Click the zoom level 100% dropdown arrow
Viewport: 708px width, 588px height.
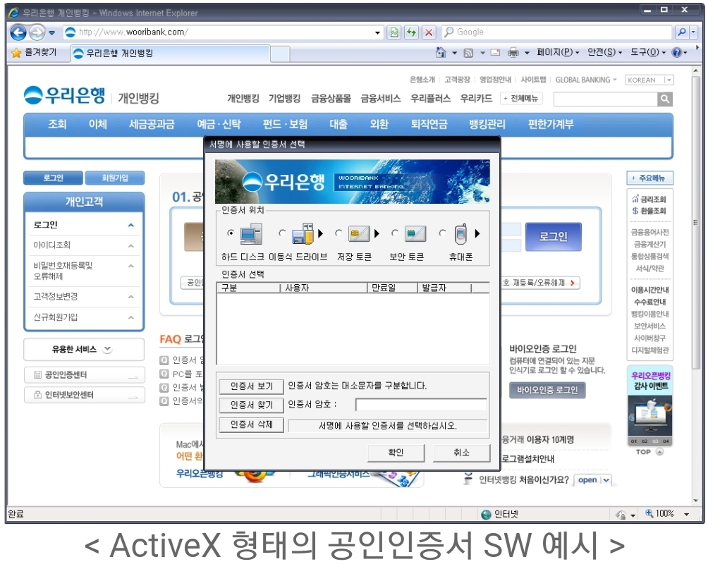686,515
